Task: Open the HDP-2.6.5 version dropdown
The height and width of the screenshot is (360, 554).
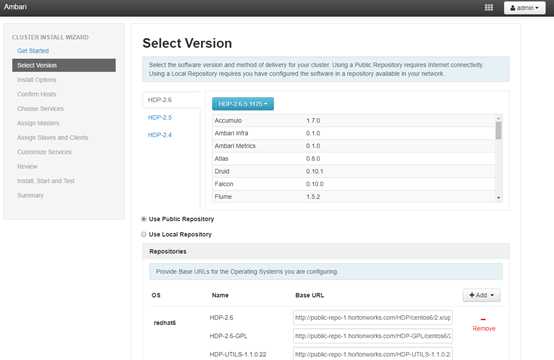Action: click(243, 104)
